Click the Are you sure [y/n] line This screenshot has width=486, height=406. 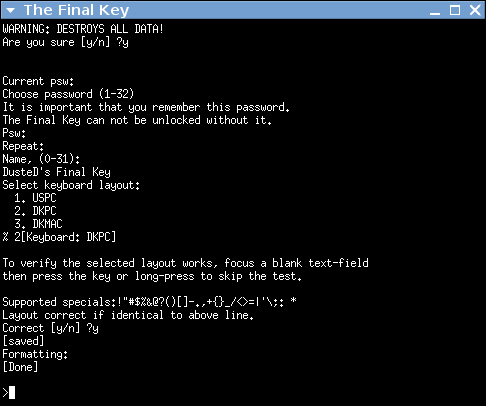click(x=65, y=42)
